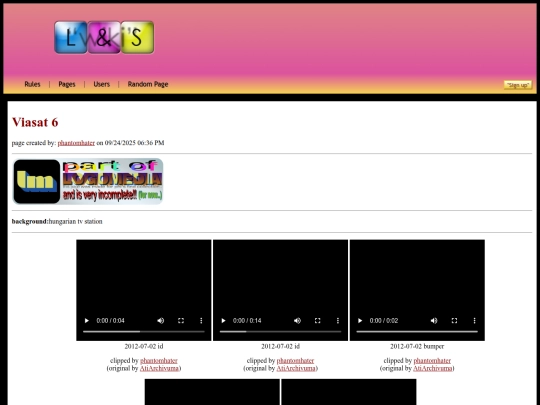Screen dimensions: 540x405
Task: Click the 'part of' incomplete banner image
Action: point(87,181)
